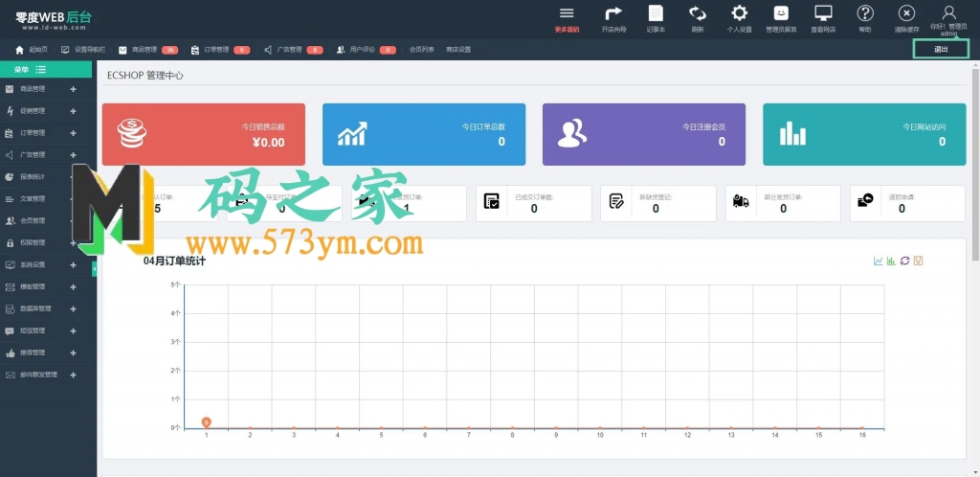
Task: Expand the 系统设置 sidebar plus
Action: 73,265
